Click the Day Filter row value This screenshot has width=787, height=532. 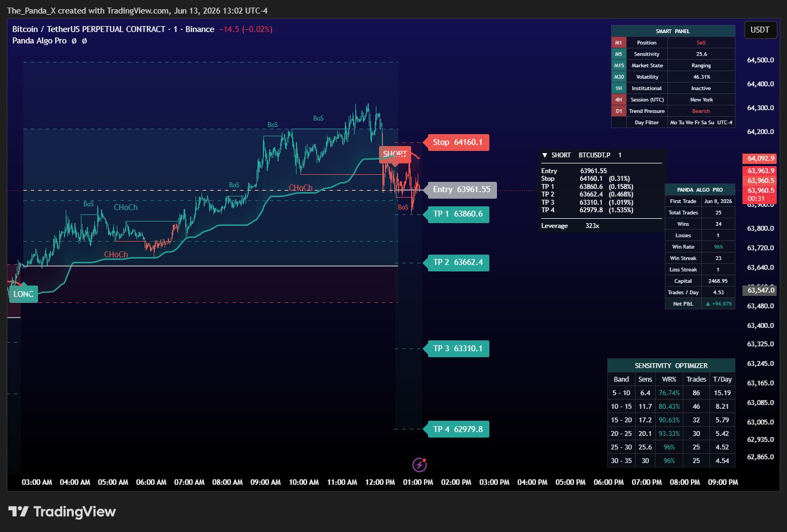[x=701, y=123]
